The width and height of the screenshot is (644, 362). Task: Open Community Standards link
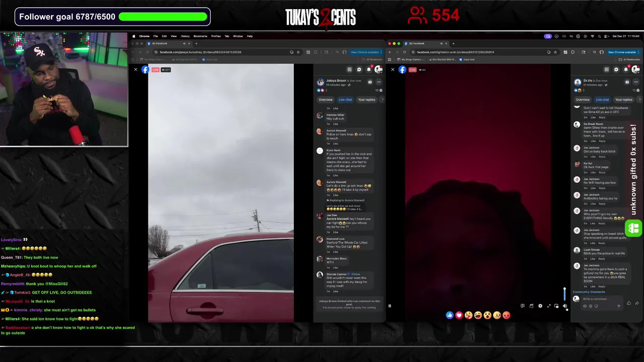click(589, 292)
